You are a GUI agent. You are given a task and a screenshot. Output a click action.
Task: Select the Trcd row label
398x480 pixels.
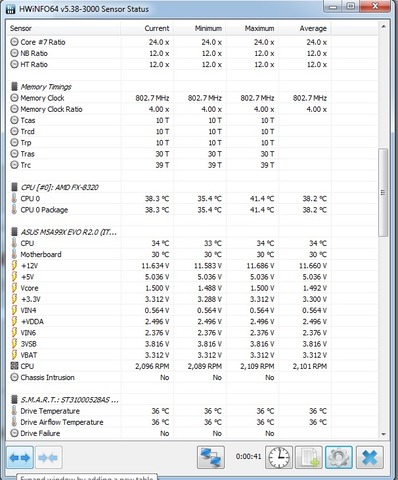(x=27, y=132)
